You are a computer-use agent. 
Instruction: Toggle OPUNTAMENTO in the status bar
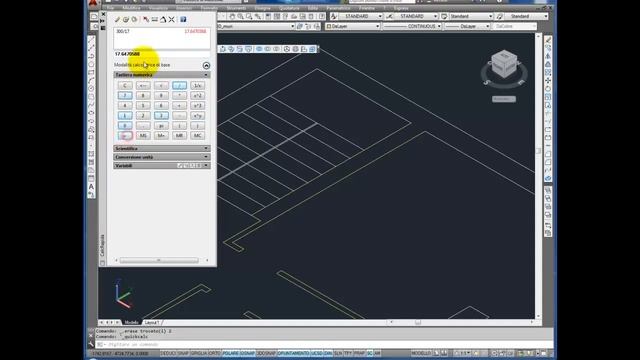click(294, 353)
